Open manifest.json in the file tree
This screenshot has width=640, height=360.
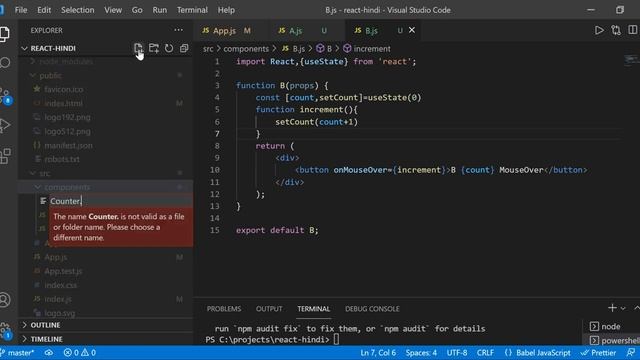(x=68, y=145)
